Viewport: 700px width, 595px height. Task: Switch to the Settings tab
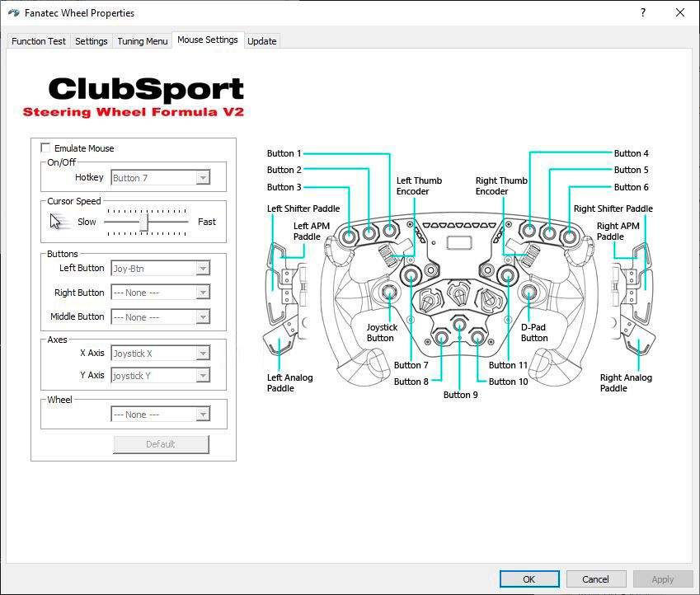click(x=91, y=41)
